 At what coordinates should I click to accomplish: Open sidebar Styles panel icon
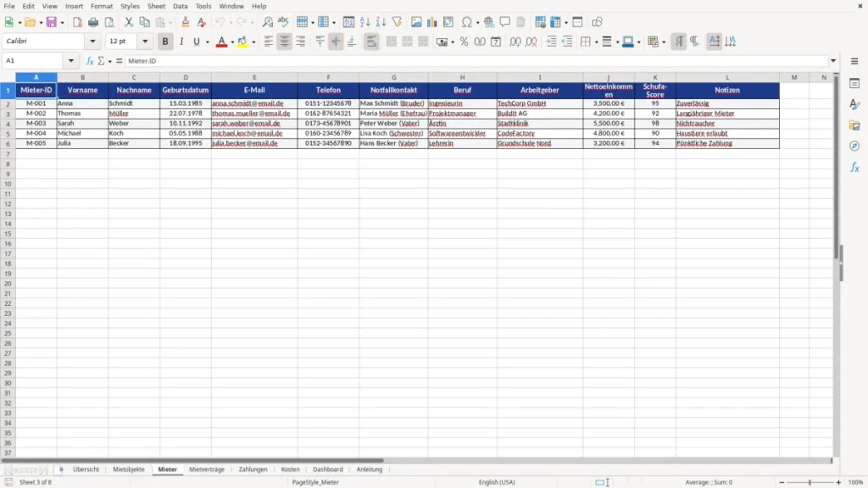pos(854,104)
